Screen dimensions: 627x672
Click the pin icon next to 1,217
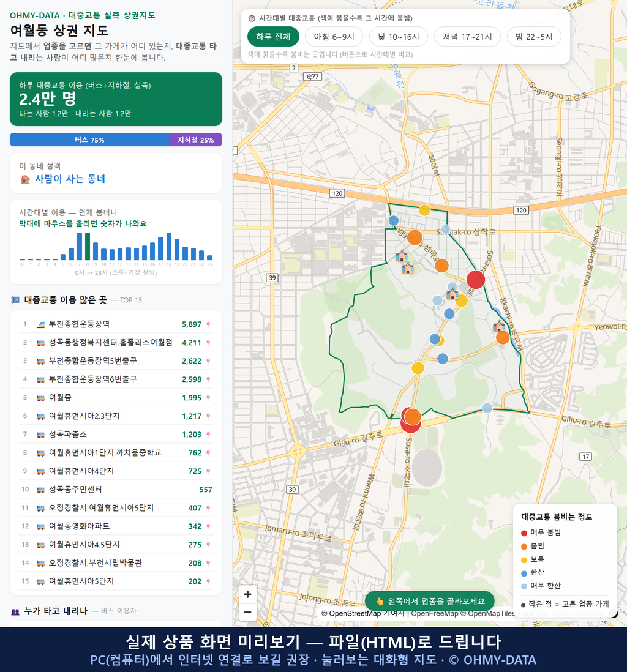tap(208, 416)
